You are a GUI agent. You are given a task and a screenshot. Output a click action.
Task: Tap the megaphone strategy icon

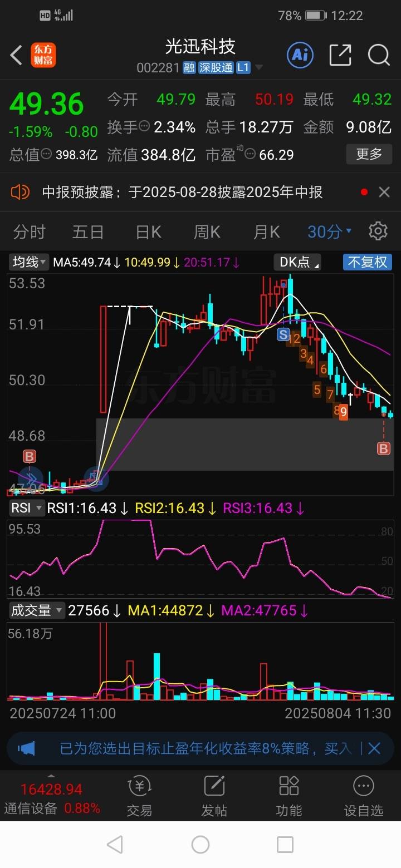pos(26,748)
